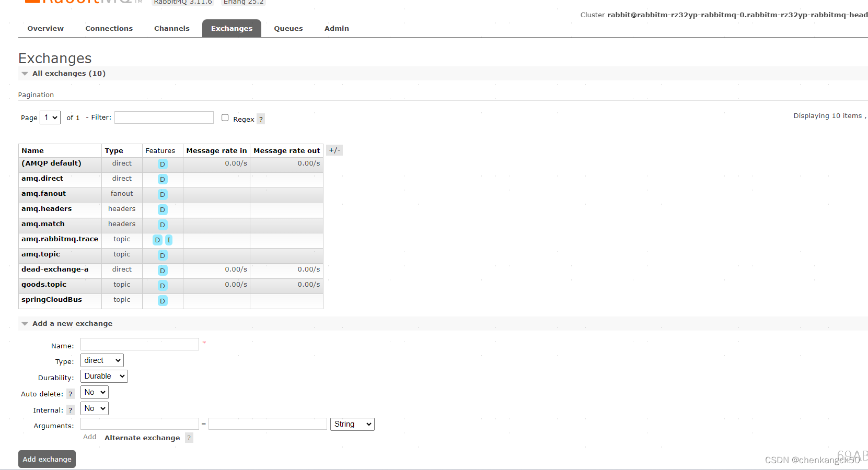Click the Arguments key input field
Image resolution: width=868 pixels, height=470 pixels.
pos(140,424)
